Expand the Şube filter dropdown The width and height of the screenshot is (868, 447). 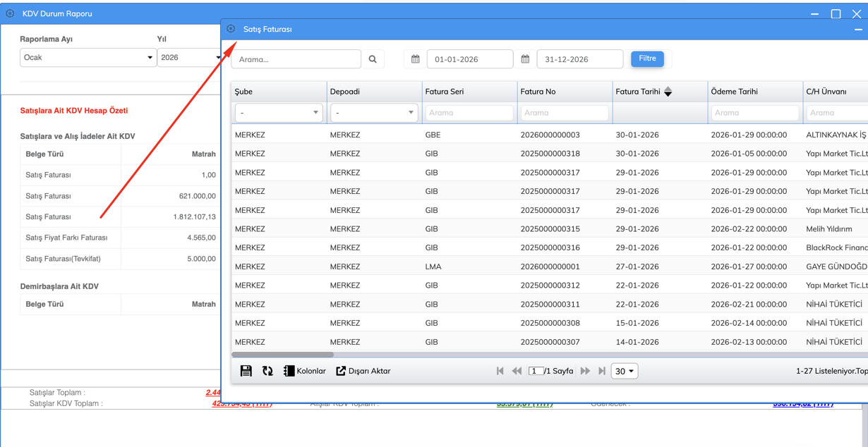tap(279, 113)
